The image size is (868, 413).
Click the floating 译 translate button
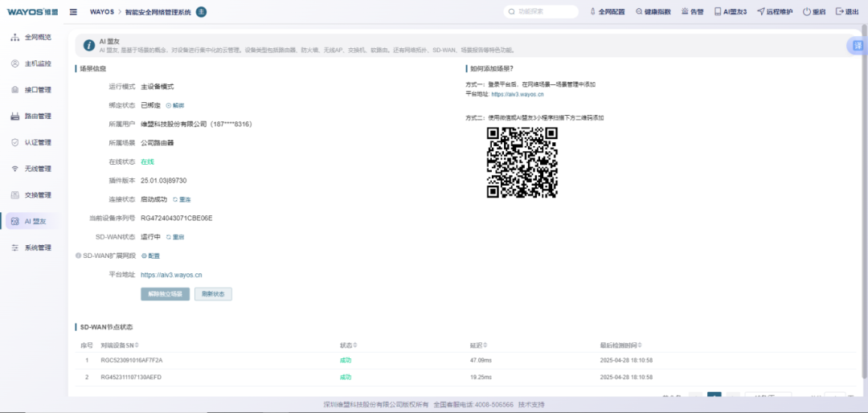(x=858, y=46)
